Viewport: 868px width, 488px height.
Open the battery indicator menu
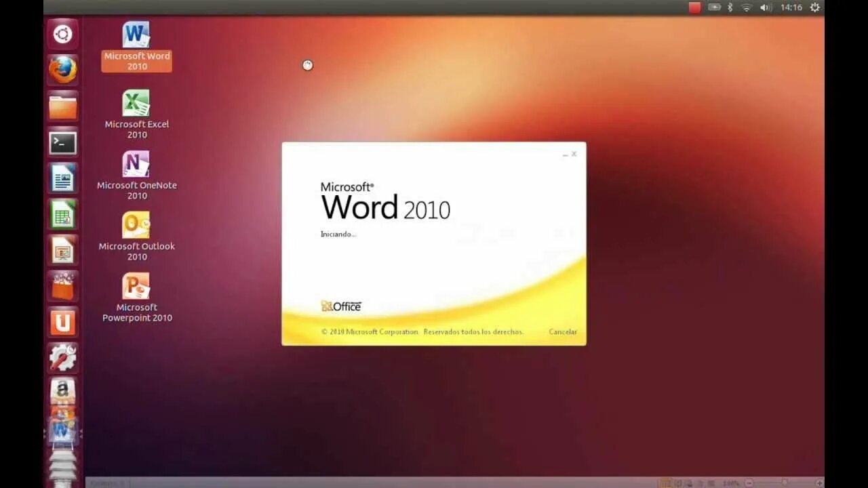[714, 7]
